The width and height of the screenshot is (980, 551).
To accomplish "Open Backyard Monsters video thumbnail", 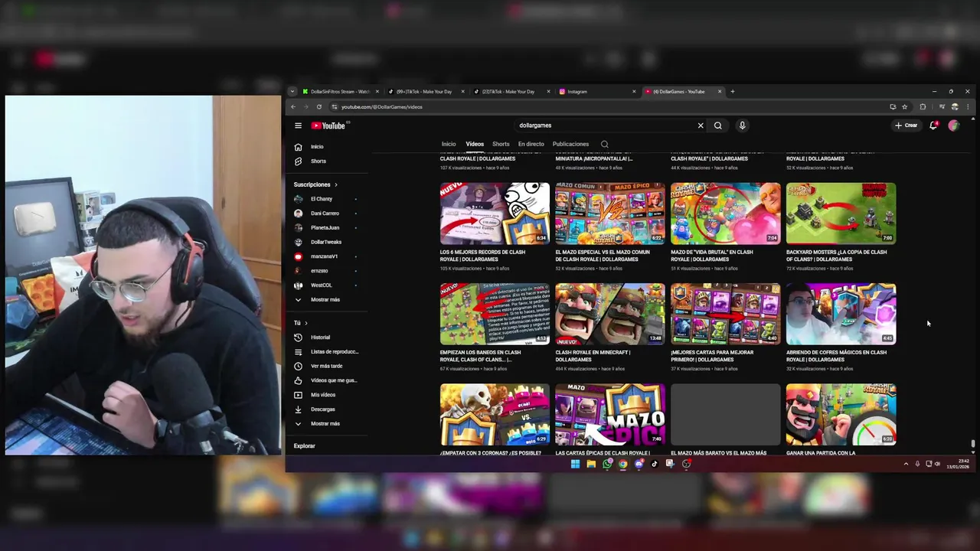I will (x=841, y=214).
